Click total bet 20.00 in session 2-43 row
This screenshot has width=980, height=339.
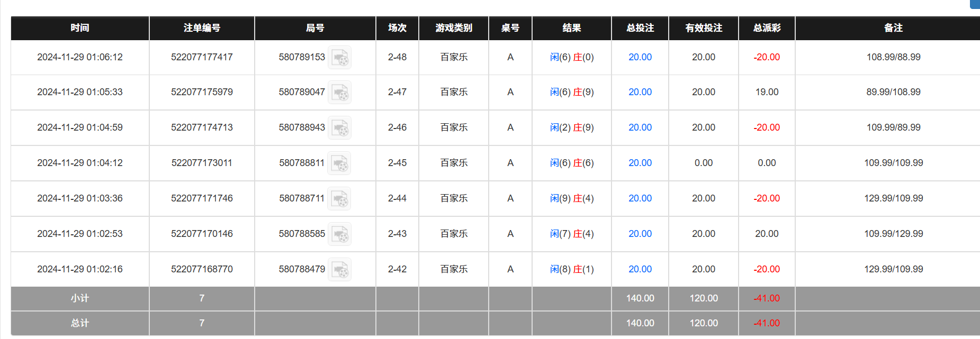(x=640, y=234)
